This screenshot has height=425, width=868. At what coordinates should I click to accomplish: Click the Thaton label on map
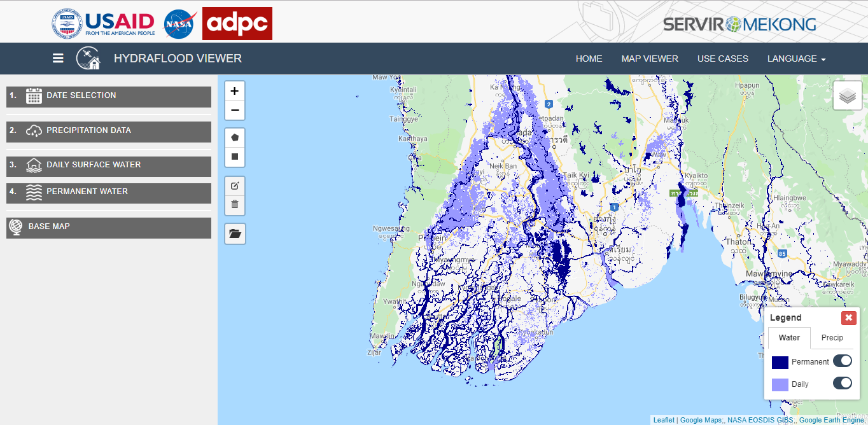[738, 242]
